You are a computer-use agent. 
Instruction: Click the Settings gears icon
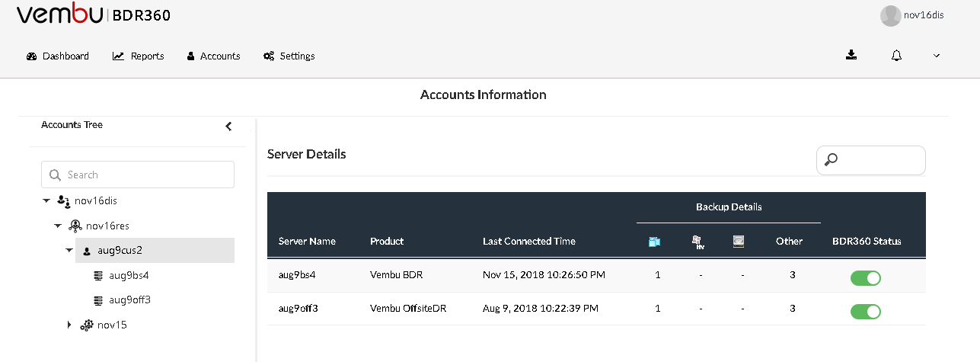(269, 56)
